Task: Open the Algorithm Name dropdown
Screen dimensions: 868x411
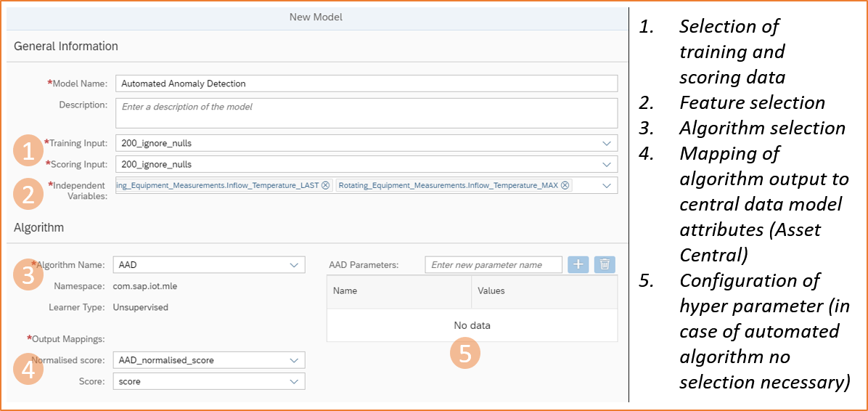Action: [294, 266]
